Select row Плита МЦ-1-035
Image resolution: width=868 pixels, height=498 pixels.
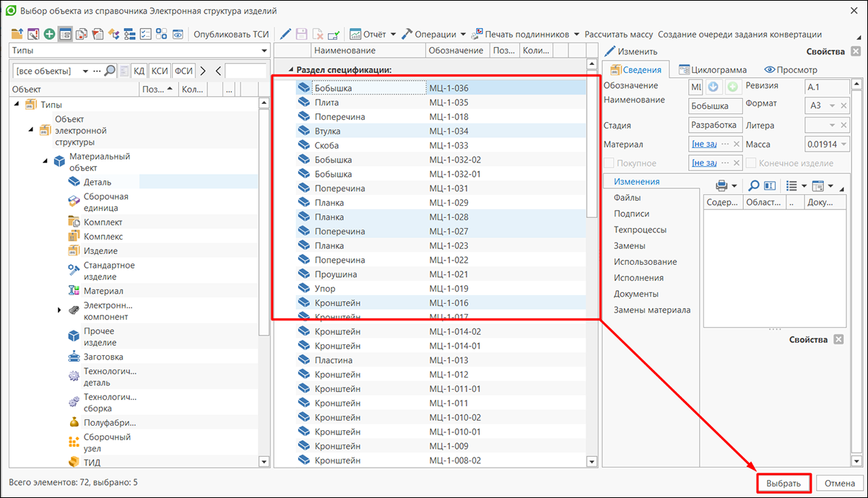pos(440,102)
